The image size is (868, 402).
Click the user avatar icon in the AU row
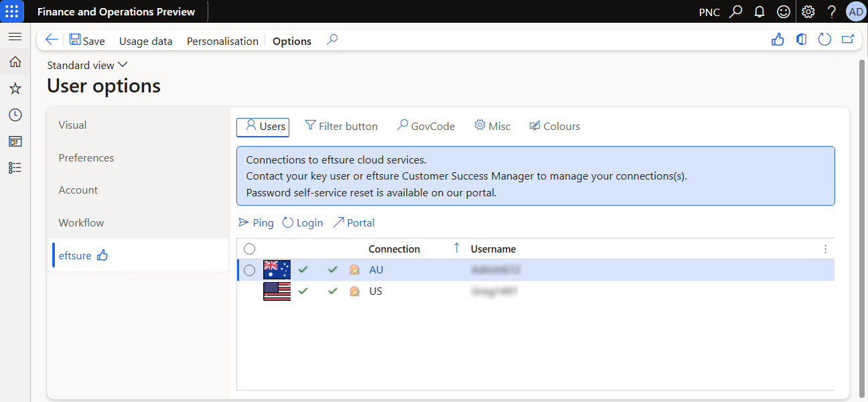point(355,270)
